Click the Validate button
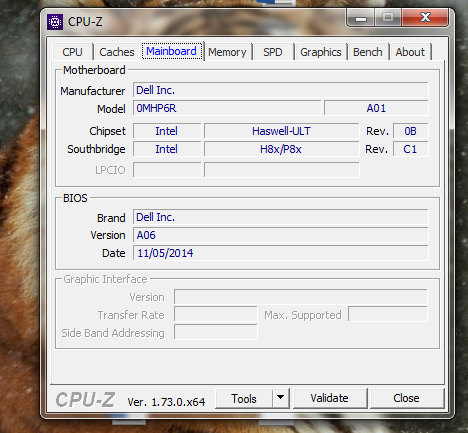 click(x=329, y=398)
